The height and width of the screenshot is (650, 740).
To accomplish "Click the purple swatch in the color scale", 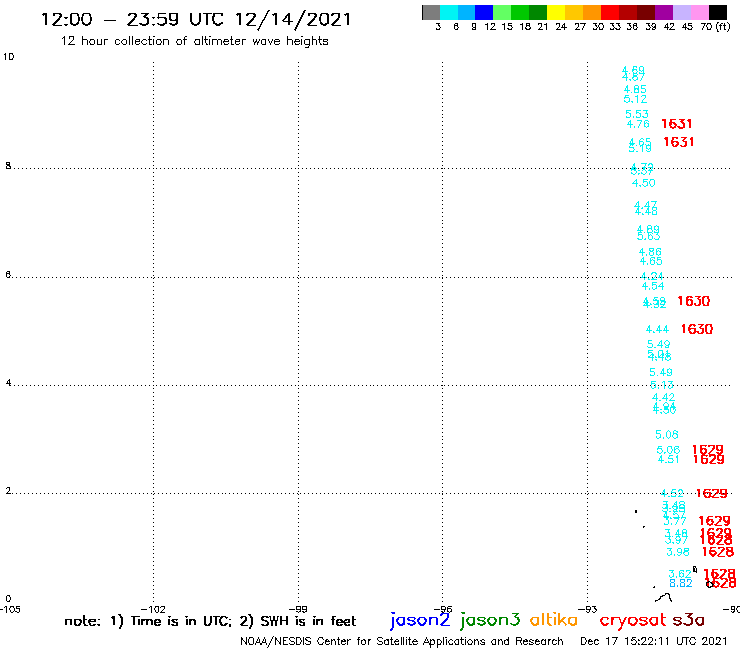I will pos(664,12).
